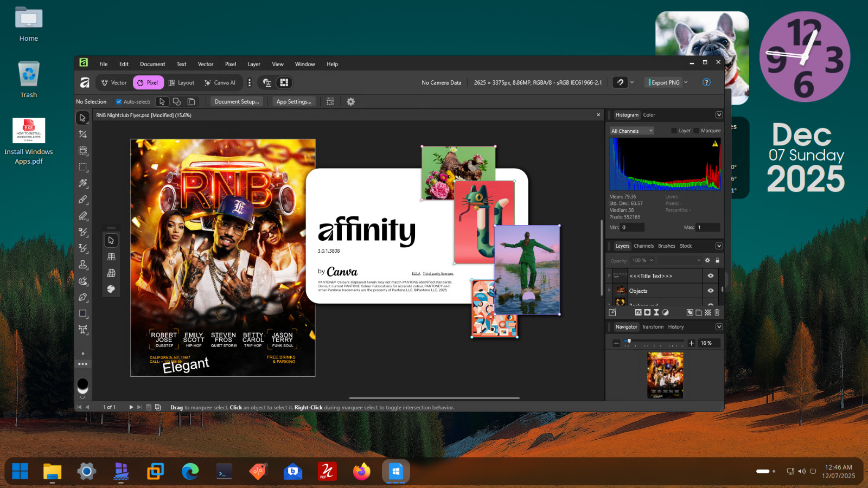868x488 pixels.
Task: Delete layer using trash icon
Action: [717, 312]
